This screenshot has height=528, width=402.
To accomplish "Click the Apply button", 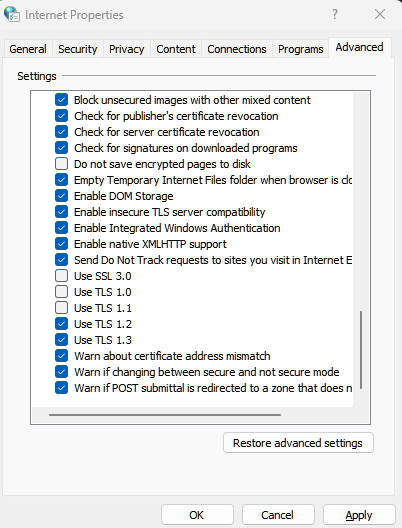I will coord(359,515).
